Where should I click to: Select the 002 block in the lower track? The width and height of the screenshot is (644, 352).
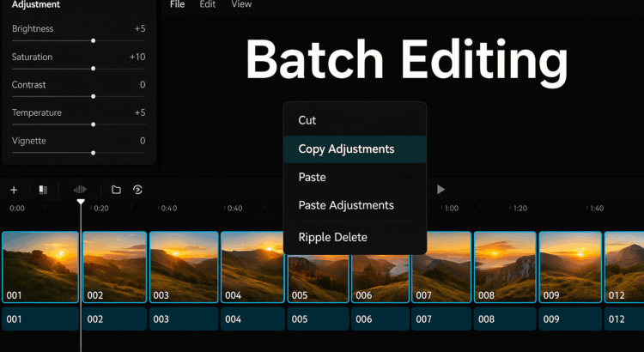point(114,319)
